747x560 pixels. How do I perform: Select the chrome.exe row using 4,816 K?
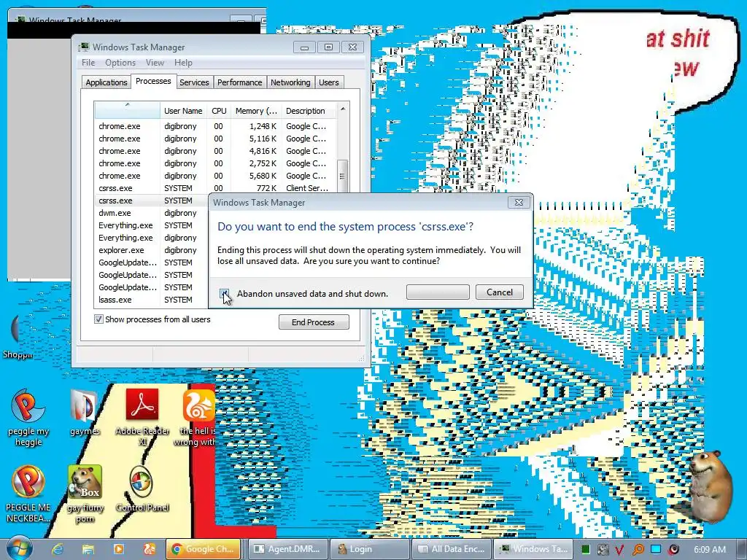coord(215,151)
